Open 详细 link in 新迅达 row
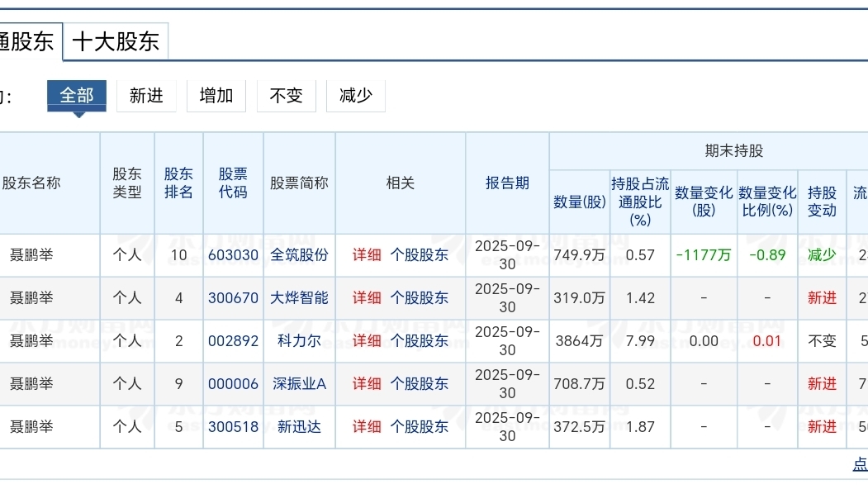Image resolution: width=868 pixels, height=489 pixels. (367, 427)
